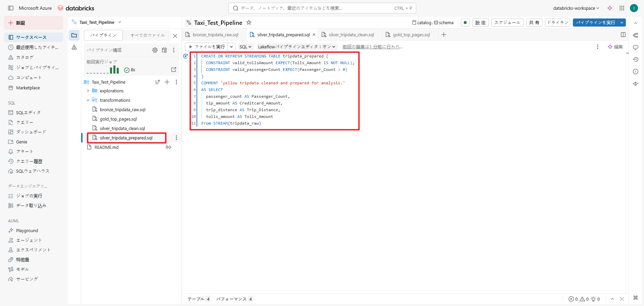This screenshot has height=306, width=644.
Task: Open version history icon on right sidebar
Action: [x=636, y=59]
